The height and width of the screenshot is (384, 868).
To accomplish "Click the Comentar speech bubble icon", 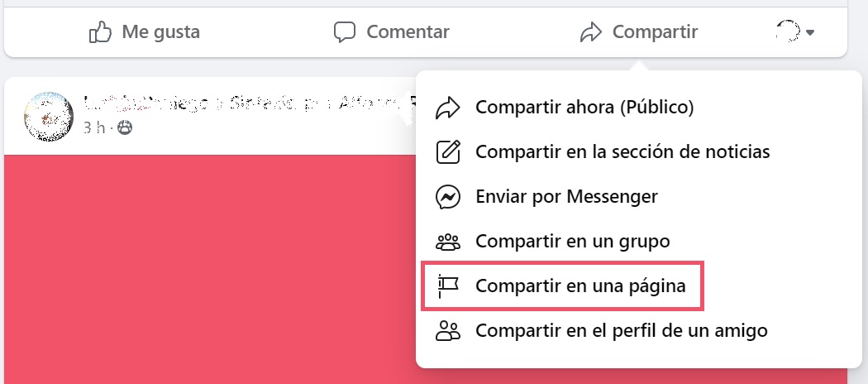I will (x=344, y=32).
